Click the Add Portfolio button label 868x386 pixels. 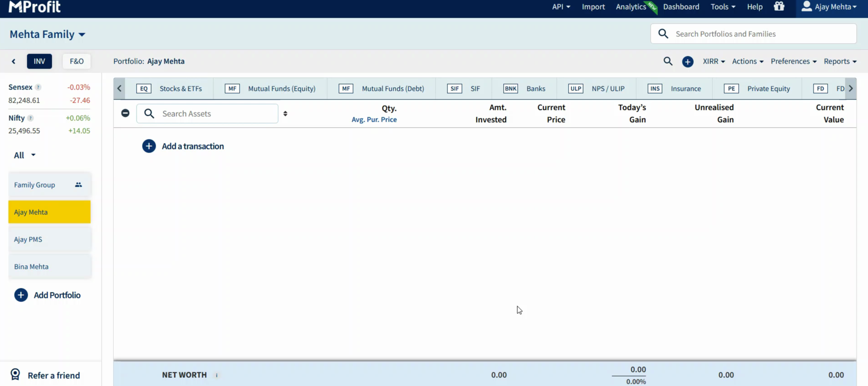pyautogui.click(x=57, y=295)
